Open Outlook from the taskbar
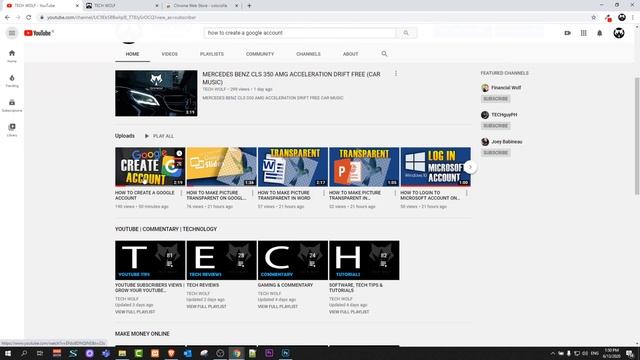 [187, 353]
